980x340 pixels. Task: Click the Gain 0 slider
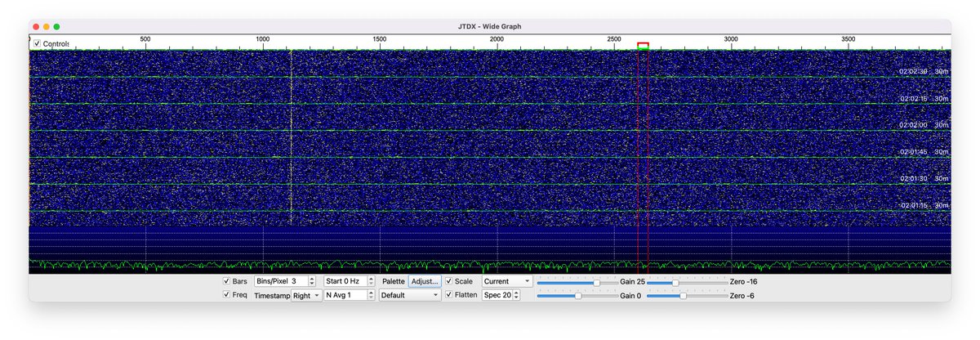coord(577,295)
